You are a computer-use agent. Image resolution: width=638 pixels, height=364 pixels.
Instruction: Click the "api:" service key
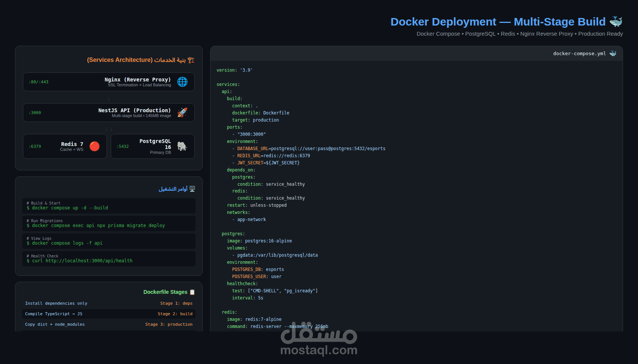(x=227, y=92)
